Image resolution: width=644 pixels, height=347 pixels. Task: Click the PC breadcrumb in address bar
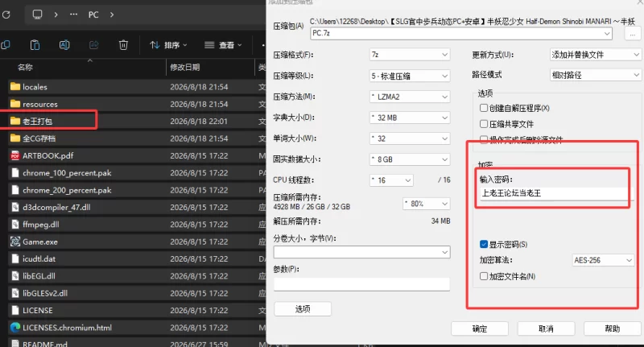(x=93, y=14)
